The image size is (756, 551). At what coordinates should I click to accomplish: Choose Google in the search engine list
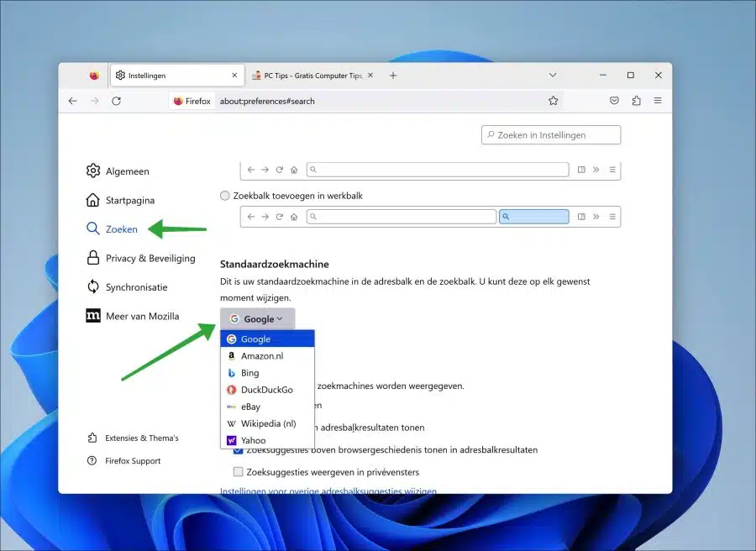click(268, 338)
